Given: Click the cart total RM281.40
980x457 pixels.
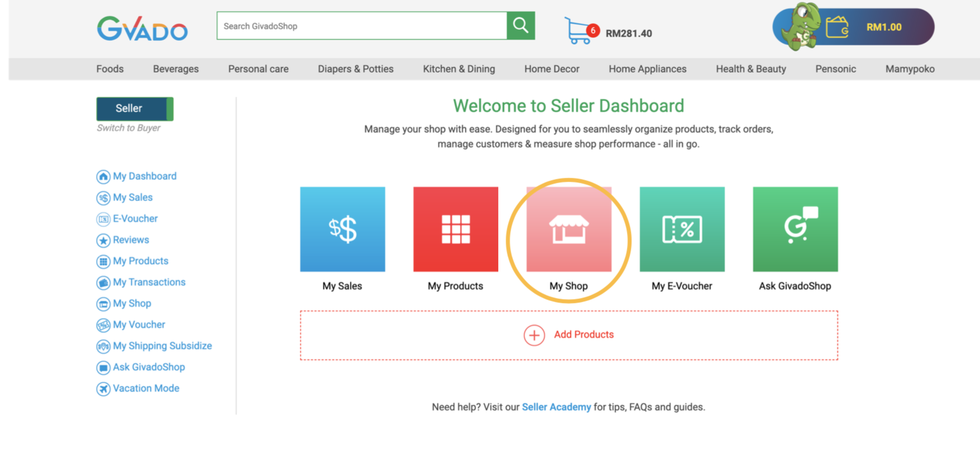Looking at the screenshot, I should [629, 34].
